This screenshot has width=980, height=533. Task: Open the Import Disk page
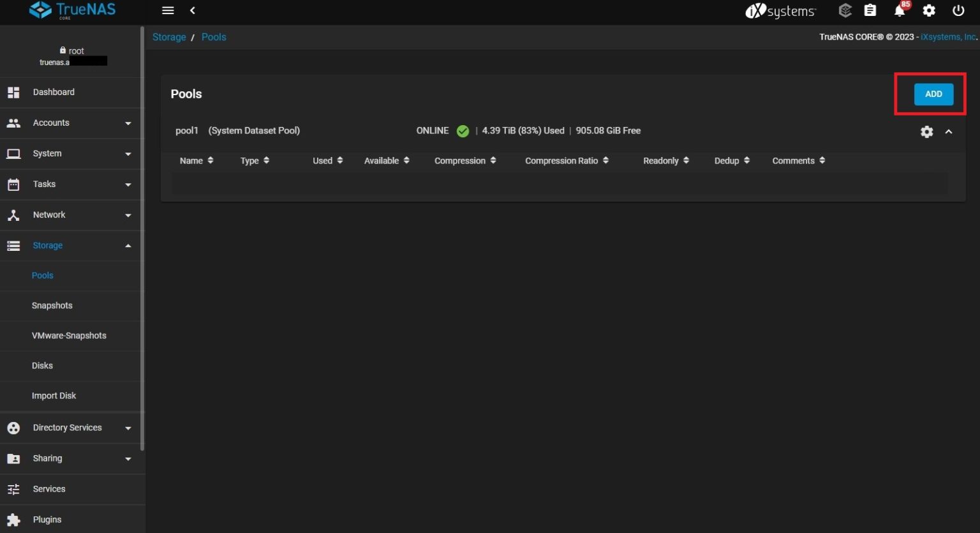point(54,396)
